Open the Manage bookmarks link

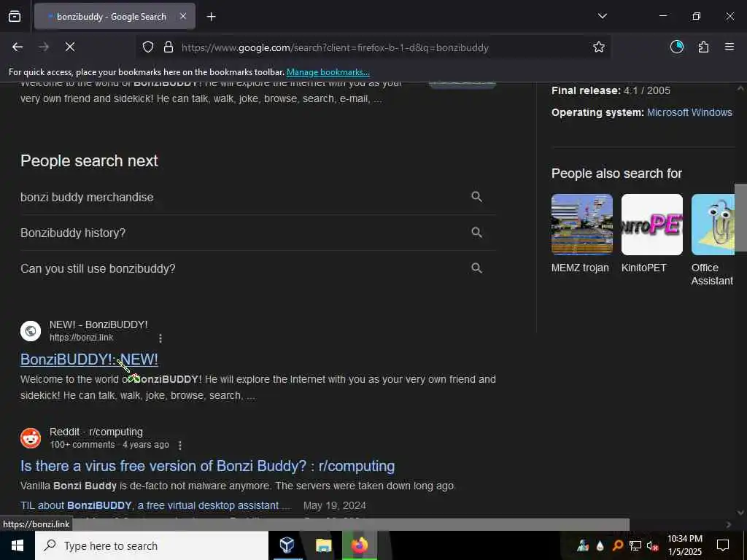(328, 72)
